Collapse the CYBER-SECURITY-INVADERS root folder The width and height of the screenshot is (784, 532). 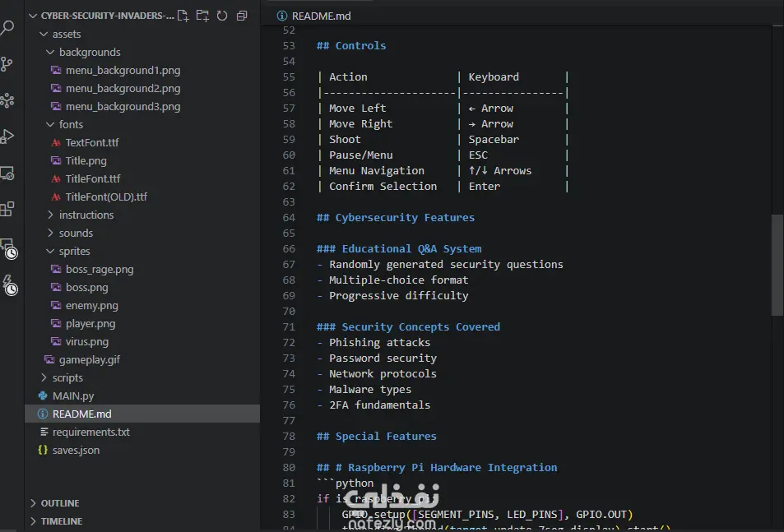pyautogui.click(x=33, y=16)
